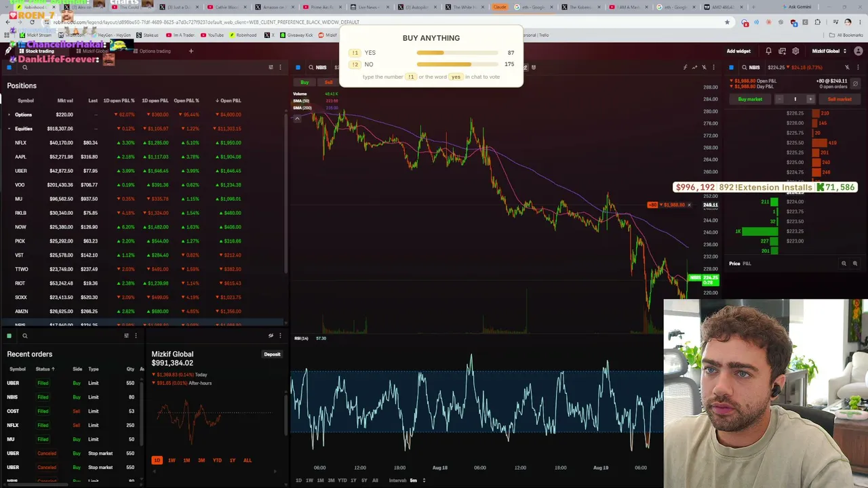Expand the Options positions group
868x488 pixels.
tap(9, 115)
